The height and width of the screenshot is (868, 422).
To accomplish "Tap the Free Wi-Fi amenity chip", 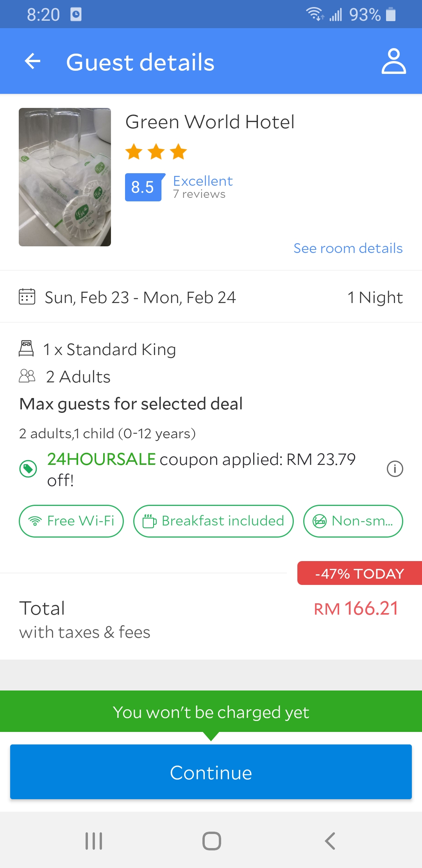I will tap(71, 521).
